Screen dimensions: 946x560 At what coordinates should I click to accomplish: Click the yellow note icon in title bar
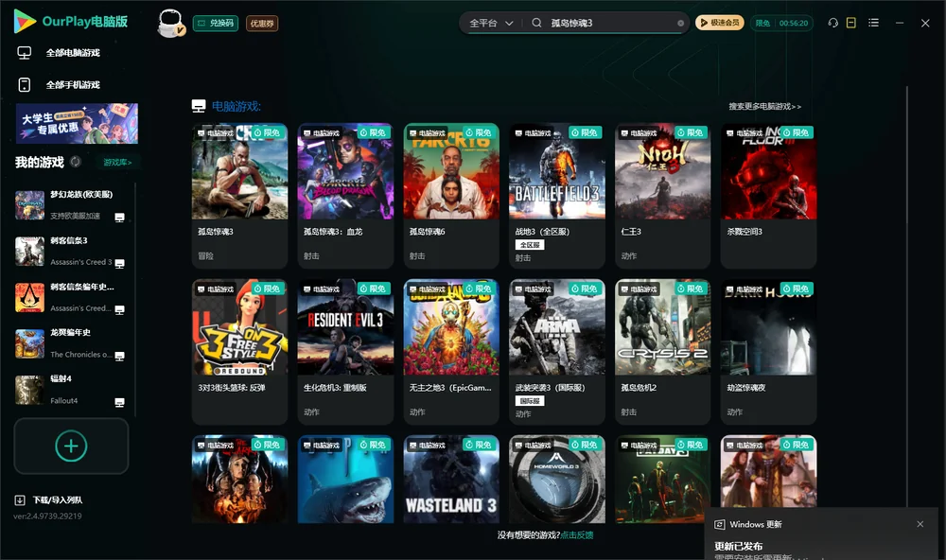click(851, 23)
